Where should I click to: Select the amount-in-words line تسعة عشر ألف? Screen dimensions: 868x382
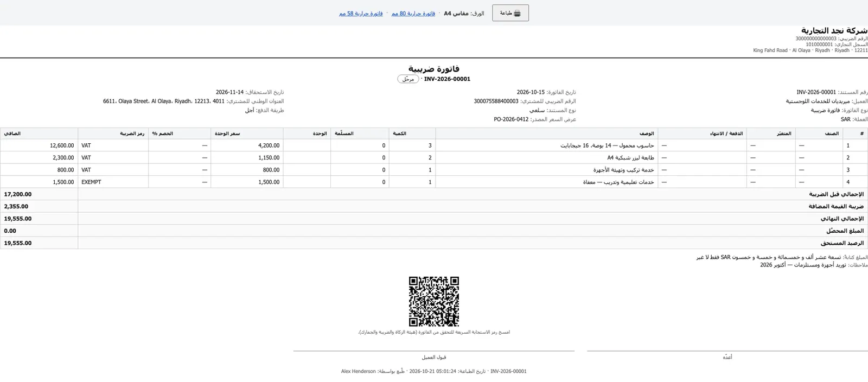tap(769, 257)
